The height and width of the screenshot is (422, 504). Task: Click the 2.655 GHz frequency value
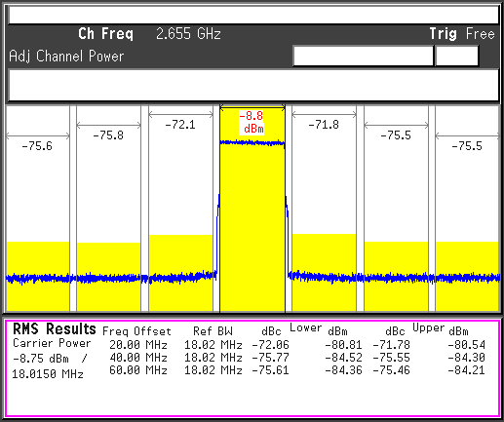(188, 34)
